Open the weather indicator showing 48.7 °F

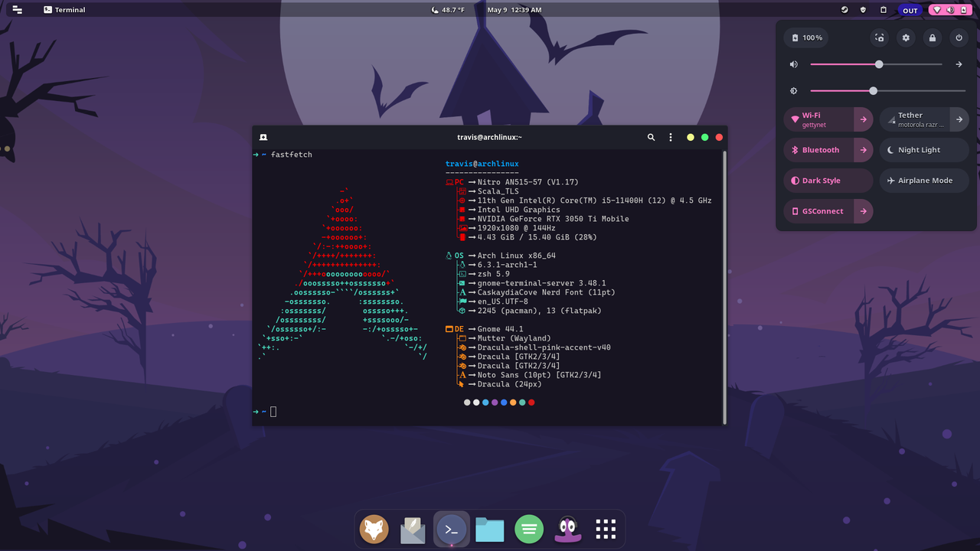tap(449, 10)
